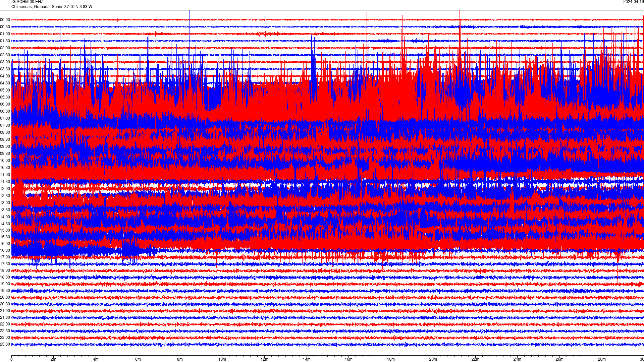Click the 20:30 time row label

coord(5,304)
